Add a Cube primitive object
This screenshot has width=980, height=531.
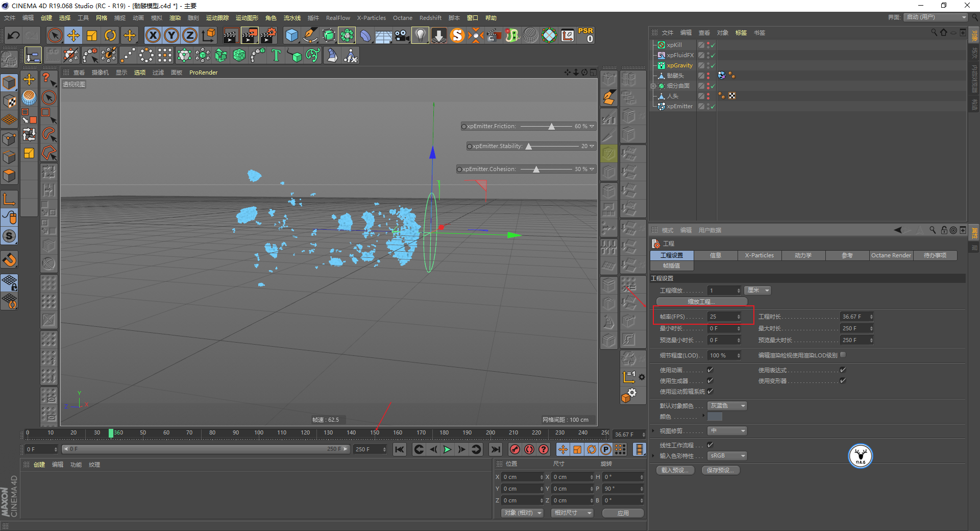[291, 35]
